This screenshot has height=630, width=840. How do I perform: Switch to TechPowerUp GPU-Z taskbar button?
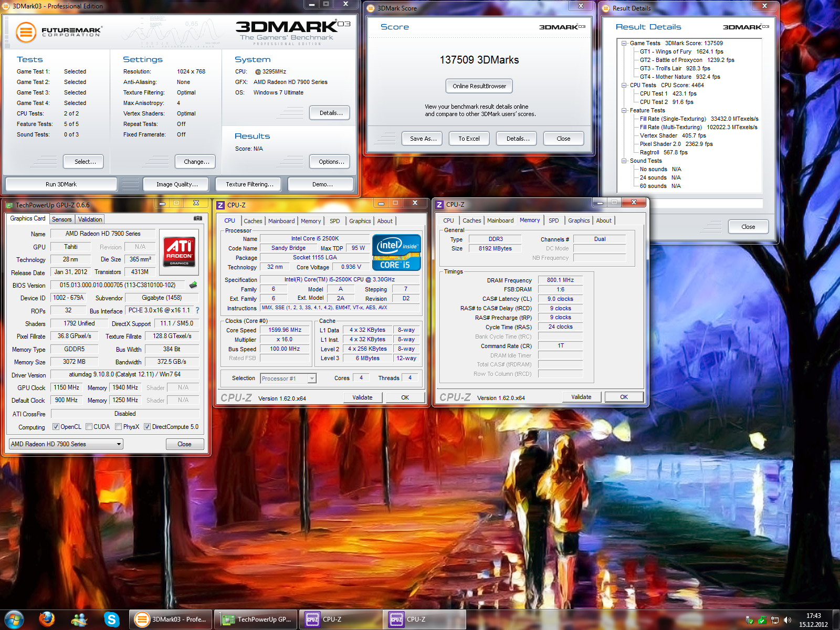coord(256,619)
